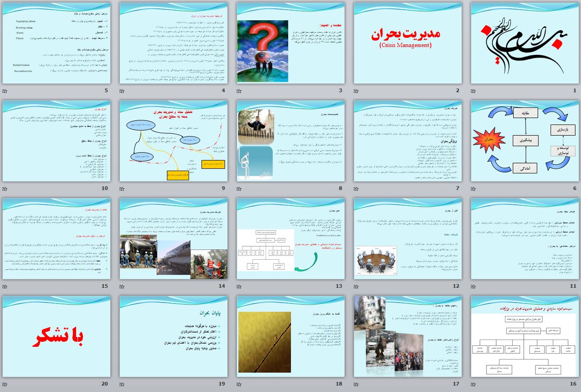Select the slide 11 text thumbnail
Viewport: 581px width, 392px height.
(x=525, y=239)
